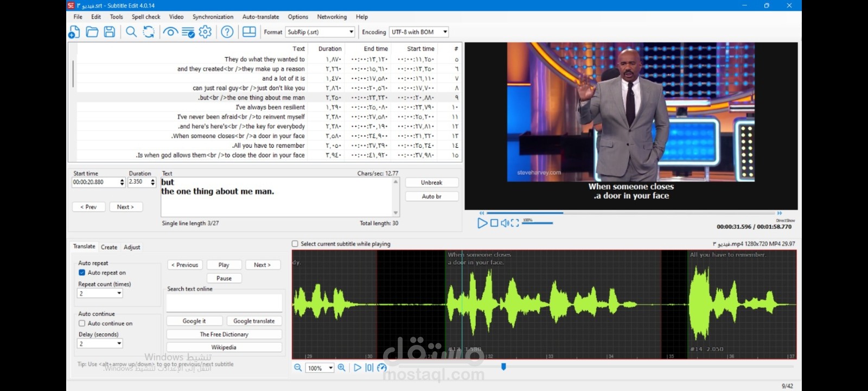Switch to the Adjust tab
The width and height of the screenshot is (868, 391).
tap(132, 247)
